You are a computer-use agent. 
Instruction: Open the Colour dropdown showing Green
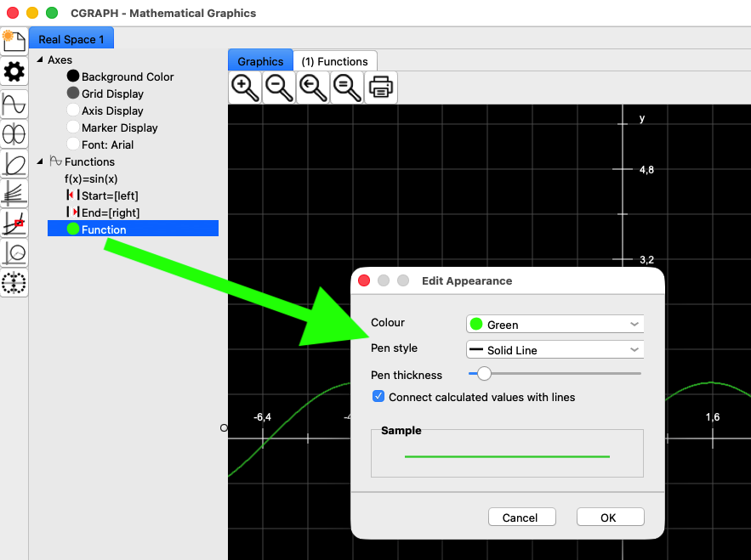555,324
